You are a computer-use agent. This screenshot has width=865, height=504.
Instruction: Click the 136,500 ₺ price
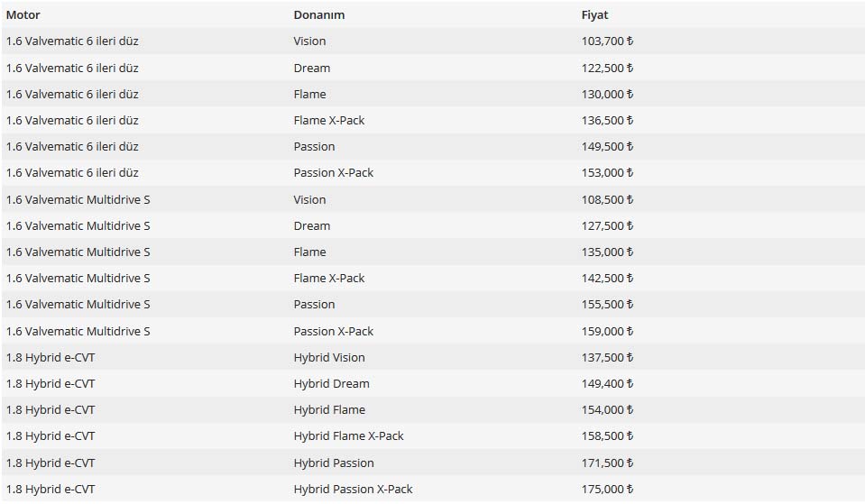pyautogui.click(x=607, y=120)
